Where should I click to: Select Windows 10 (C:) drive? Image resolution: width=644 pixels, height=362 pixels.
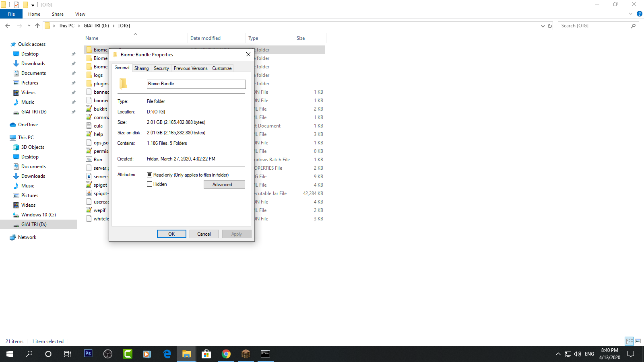point(39,215)
